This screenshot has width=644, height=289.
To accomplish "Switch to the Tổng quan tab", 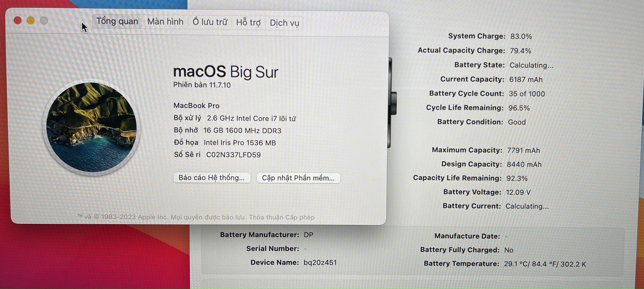I will (x=117, y=21).
